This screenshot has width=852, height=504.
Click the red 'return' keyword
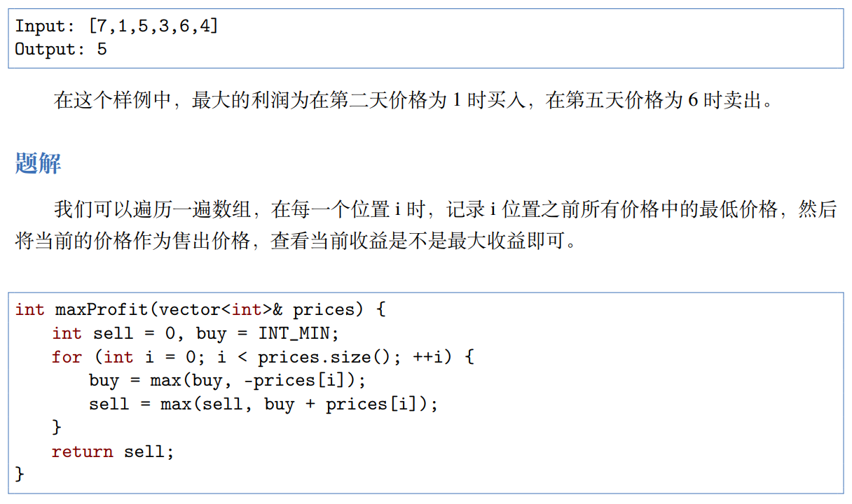pos(82,451)
